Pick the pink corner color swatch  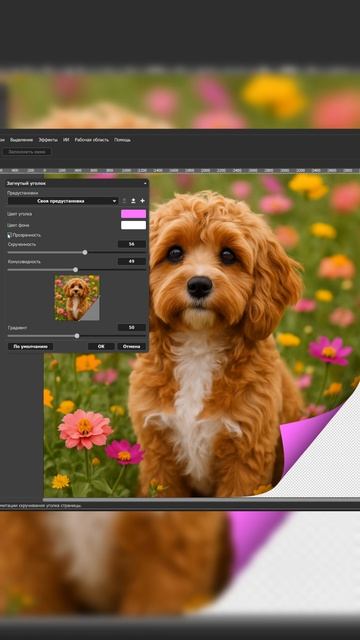click(133, 214)
